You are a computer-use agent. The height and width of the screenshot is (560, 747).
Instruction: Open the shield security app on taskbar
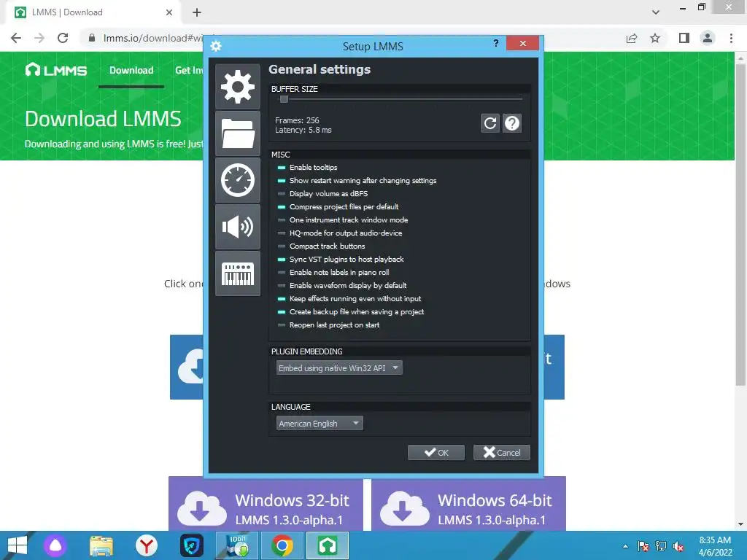click(x=192, y=546)
